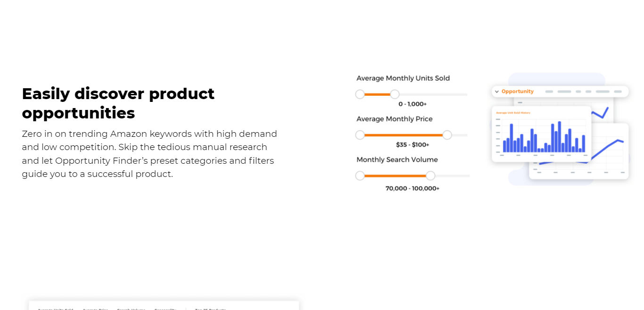Click the Monthly Search Volume label
Viewport: 644px width, 310px height.
coord(397,160)
